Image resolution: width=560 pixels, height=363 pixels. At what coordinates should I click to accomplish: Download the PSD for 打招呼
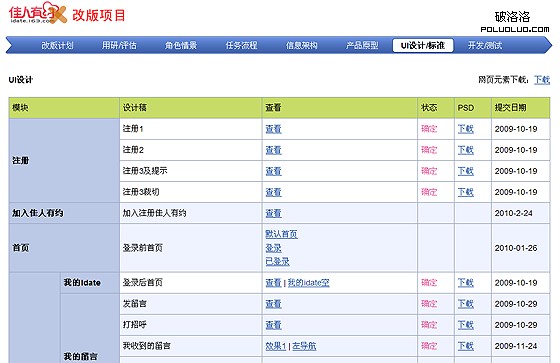pos(466,325)
